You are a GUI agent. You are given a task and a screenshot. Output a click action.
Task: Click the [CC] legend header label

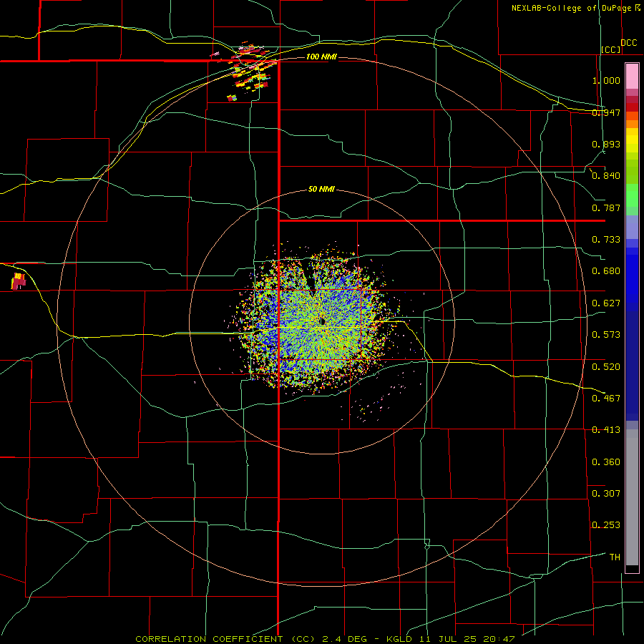(610, 49)
